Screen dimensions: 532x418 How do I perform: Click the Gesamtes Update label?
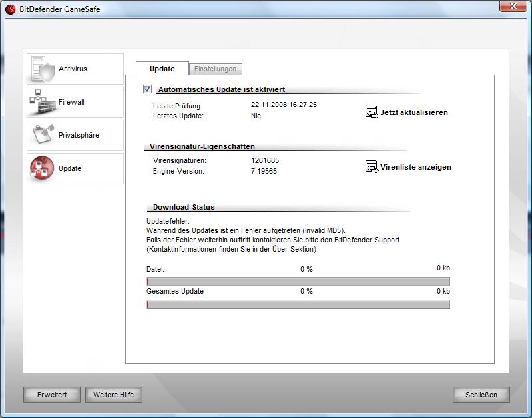(175, 291)
